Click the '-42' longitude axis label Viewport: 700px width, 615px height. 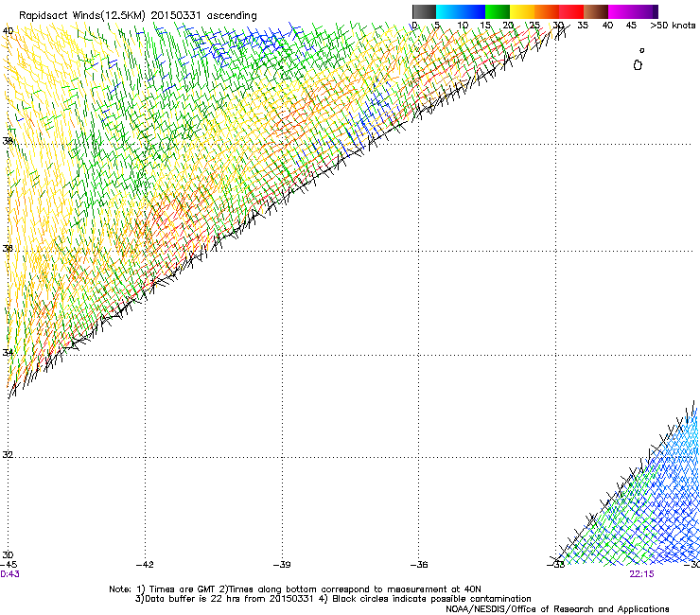click(x=145, y=565)
